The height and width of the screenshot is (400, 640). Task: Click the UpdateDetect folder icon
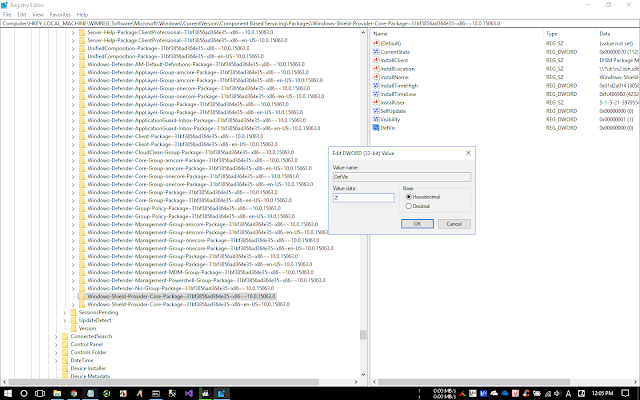[x=73, y=320]
